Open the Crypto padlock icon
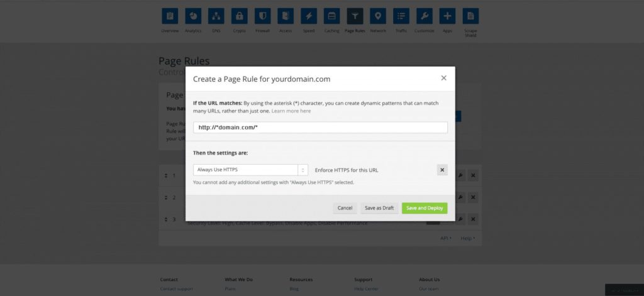This screenshot has width=644, height=296. (x=239, y=16)
